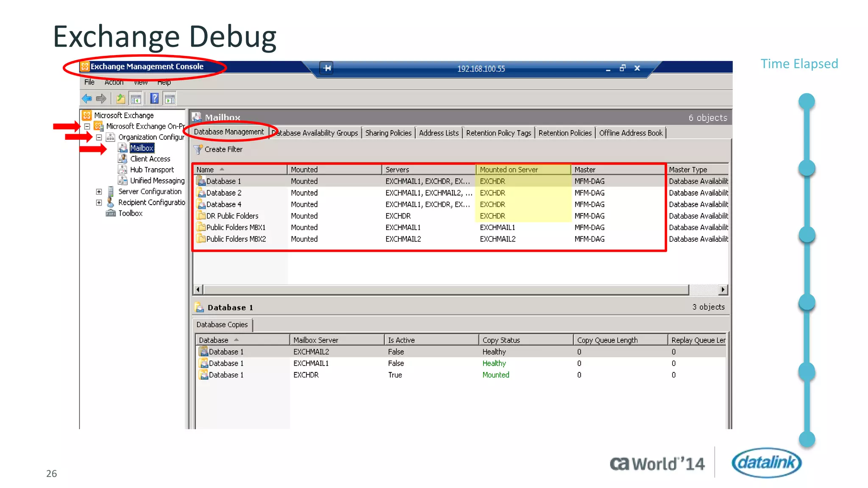Image resolution: width=868 pixels, height=488 pixels.
Task: Click the Forward arrow toolbar icon
Action: tap(101, 99)
